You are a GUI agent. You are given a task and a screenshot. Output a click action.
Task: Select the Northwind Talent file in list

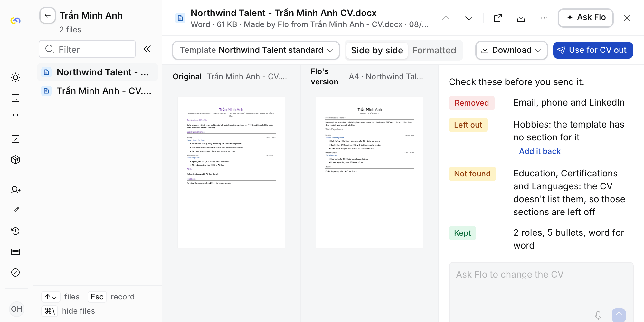tap(98, 72)
